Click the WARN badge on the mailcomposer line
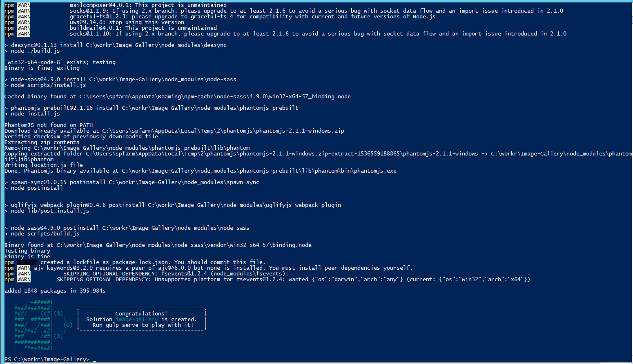The image size is (633, 364). coord(24,5)
